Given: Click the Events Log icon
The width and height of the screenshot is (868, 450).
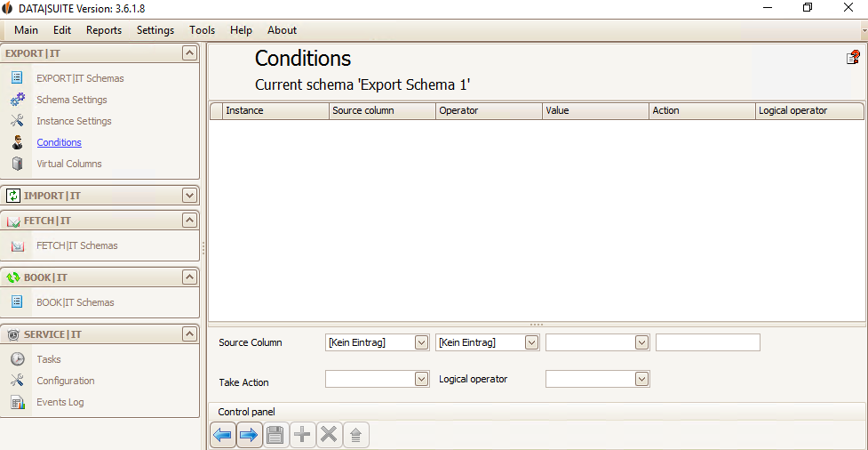Looking at the screenshot, I should pos(18,402).
